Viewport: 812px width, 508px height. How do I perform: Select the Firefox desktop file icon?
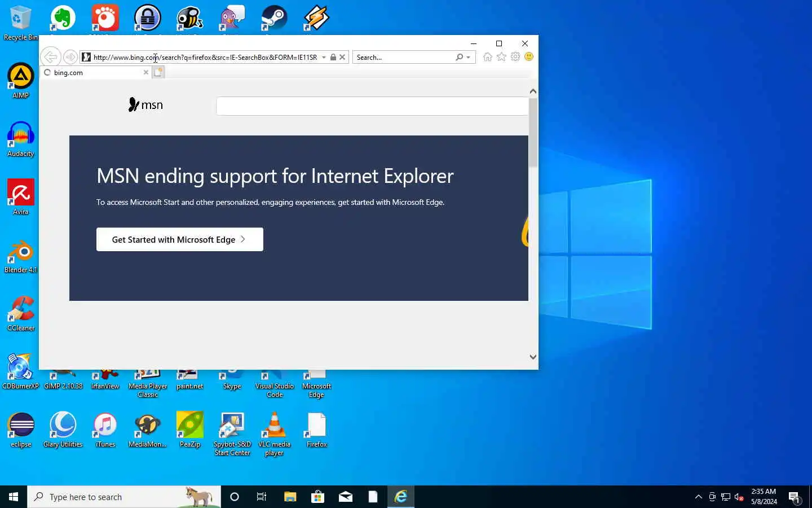317,430
